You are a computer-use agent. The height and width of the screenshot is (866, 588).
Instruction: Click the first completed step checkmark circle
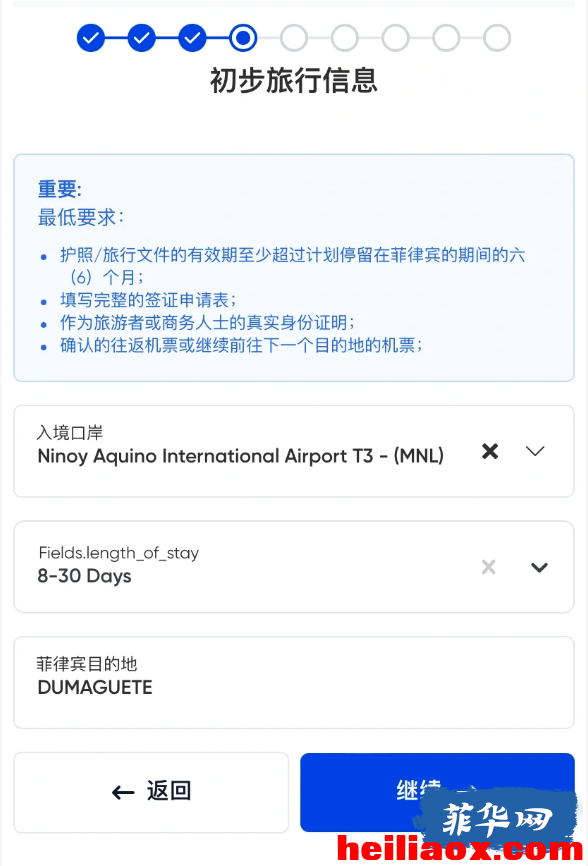click(91, 38)
